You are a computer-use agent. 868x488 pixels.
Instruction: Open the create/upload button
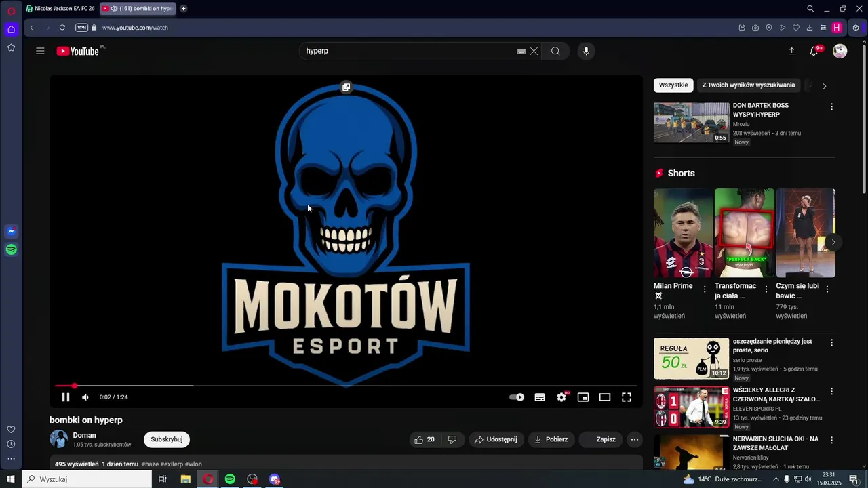pyautogui.click(x=791, y=51)
